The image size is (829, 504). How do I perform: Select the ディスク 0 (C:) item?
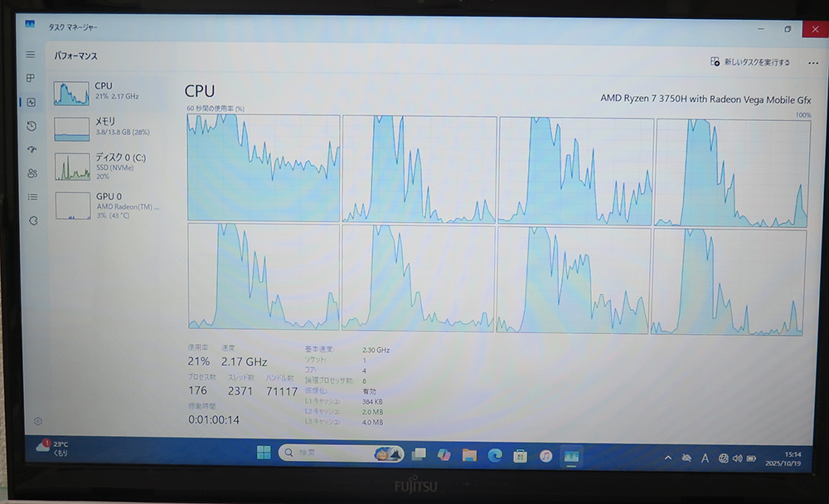point(110,166)
